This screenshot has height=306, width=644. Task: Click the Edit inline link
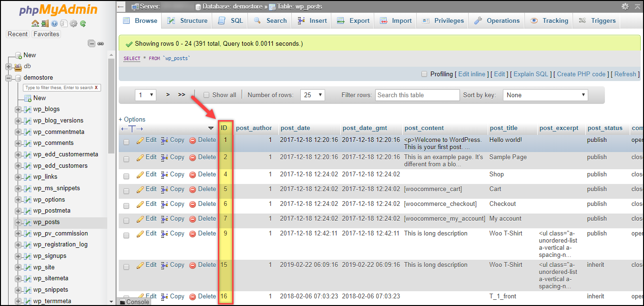(x=472, y=74)
